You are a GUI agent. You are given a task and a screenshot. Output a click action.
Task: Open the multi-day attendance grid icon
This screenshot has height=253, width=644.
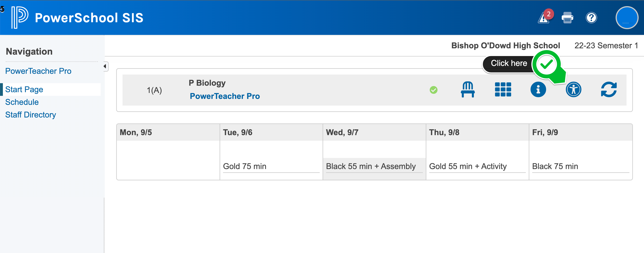pyautogui.click(x=503, y=89)
